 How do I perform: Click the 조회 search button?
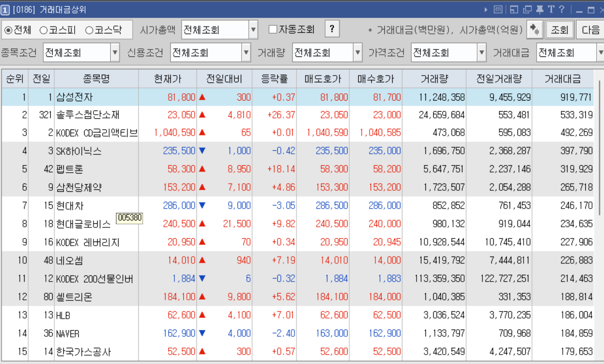[560, 30]
